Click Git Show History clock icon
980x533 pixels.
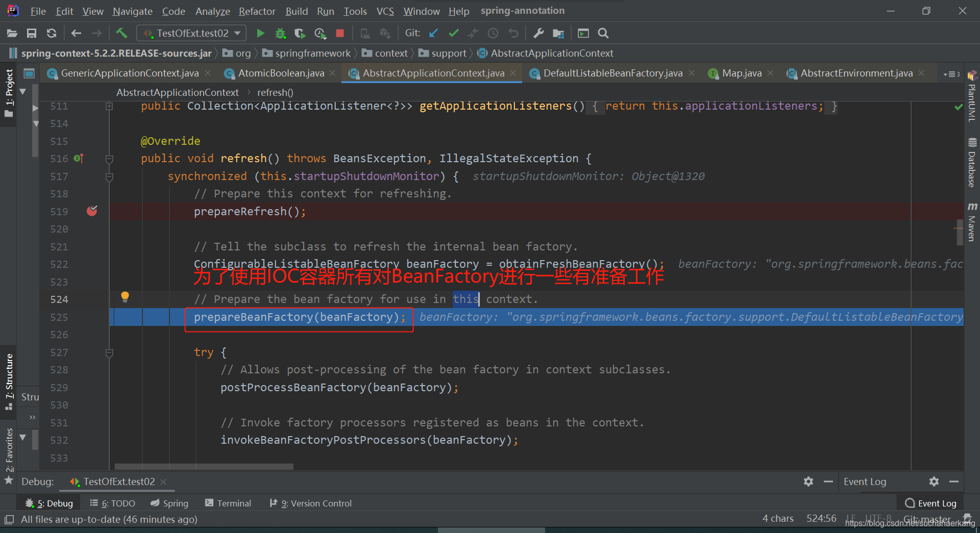pyautogui.click(x=493, y=33)
